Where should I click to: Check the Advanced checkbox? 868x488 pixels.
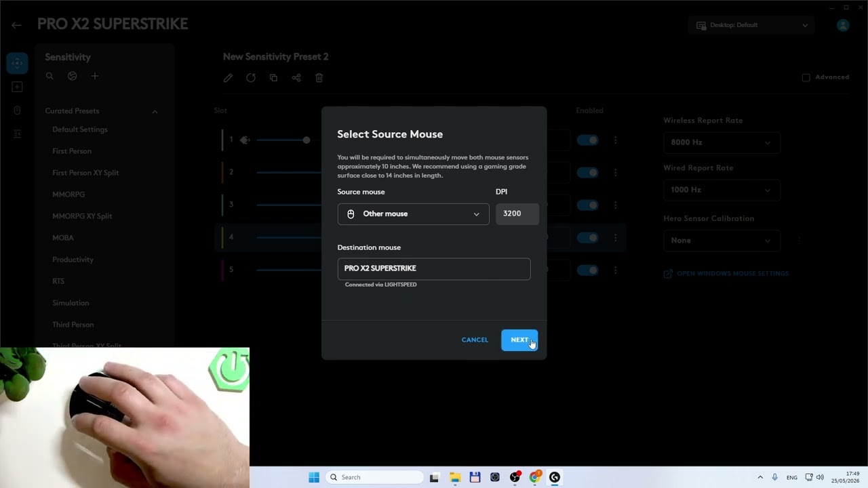(806, 77)
